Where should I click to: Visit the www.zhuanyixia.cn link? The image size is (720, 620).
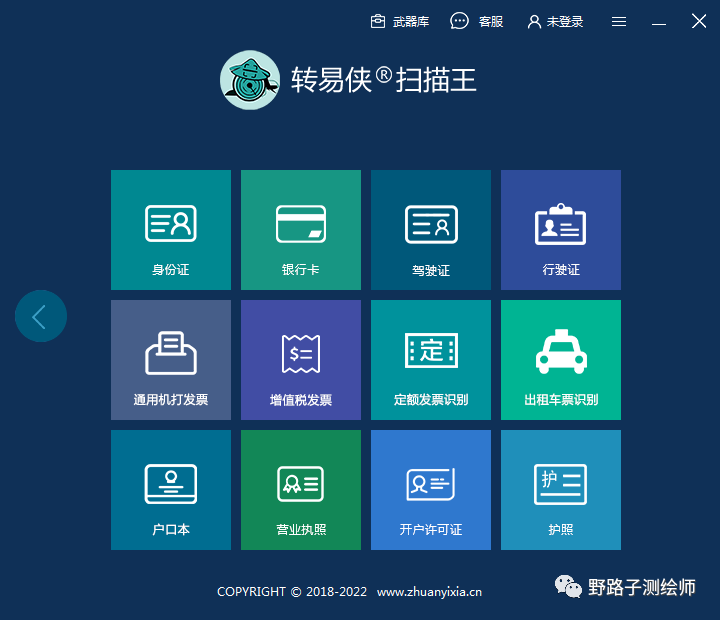tap(429, 592)
